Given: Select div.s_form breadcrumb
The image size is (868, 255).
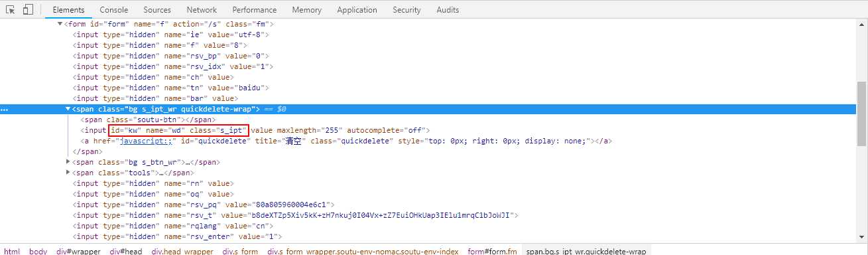Looking at the screenshot, I should (x=240, y=252).
